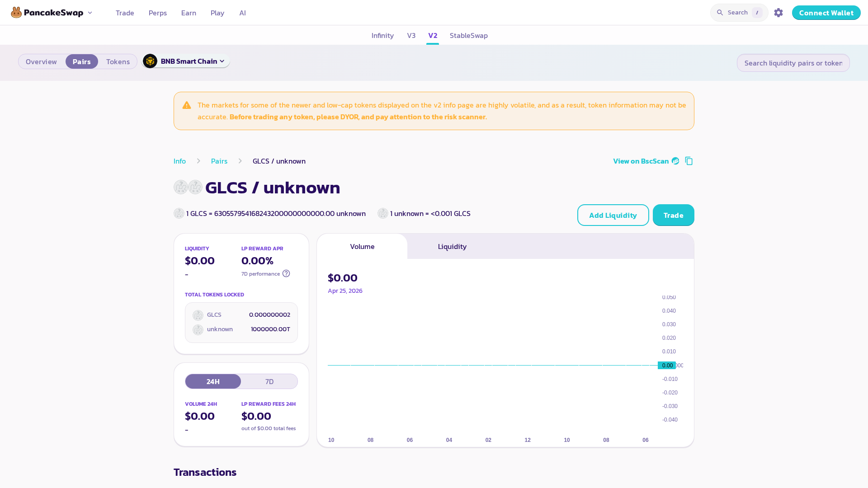Switch to the Infinity tab
This screenshot has height=488, width=868.
(x=382, y=35)
